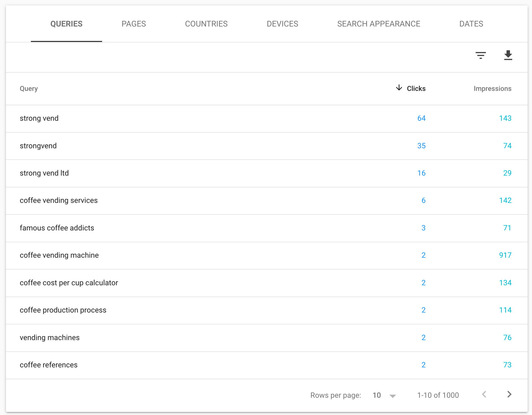The width and height of the screenshot is (532, 415).
Task: Click the 71 impressions value
Action: tap(507, 228)
